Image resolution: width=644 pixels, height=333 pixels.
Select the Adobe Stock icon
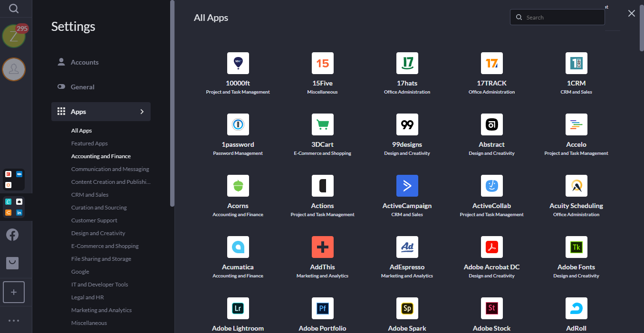pos(492,308)
